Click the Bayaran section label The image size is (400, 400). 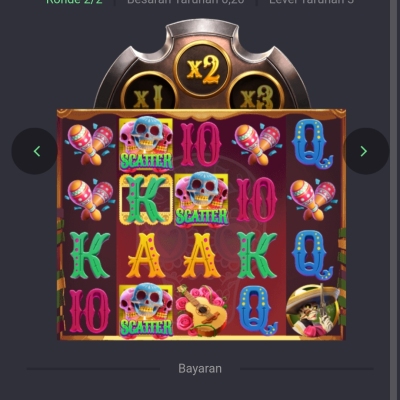pos(200,369)
